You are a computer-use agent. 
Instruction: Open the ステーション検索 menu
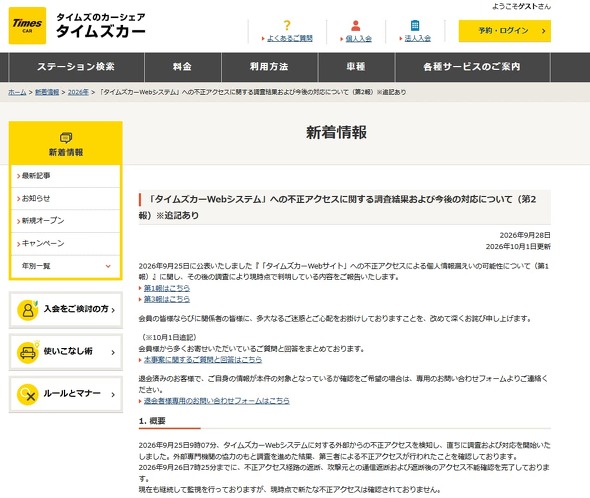(76, 67)
